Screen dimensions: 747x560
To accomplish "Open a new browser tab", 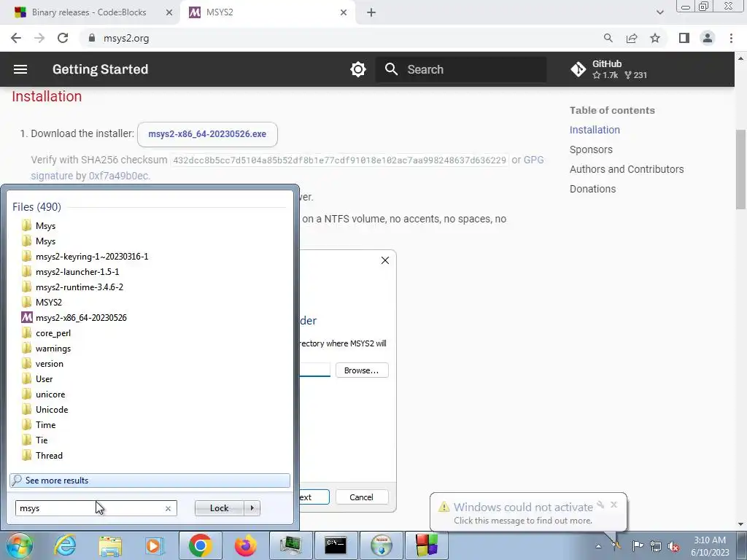I will tap(371, 12).
